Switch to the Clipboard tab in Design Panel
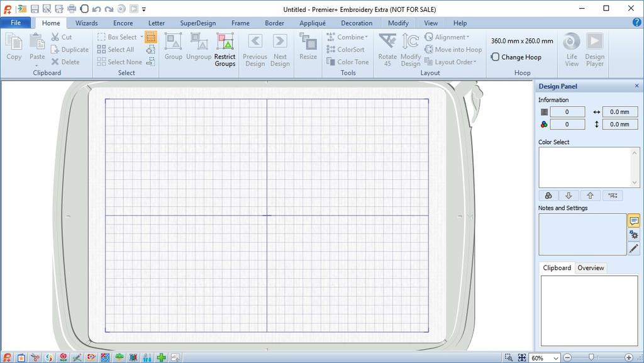Screen dimensions: 644x363 coord(557,268)
